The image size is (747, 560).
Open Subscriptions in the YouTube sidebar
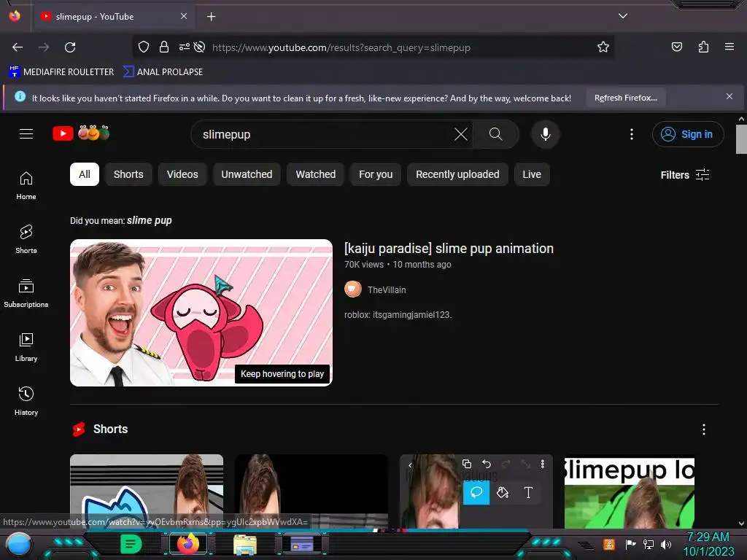click(26, 293)
